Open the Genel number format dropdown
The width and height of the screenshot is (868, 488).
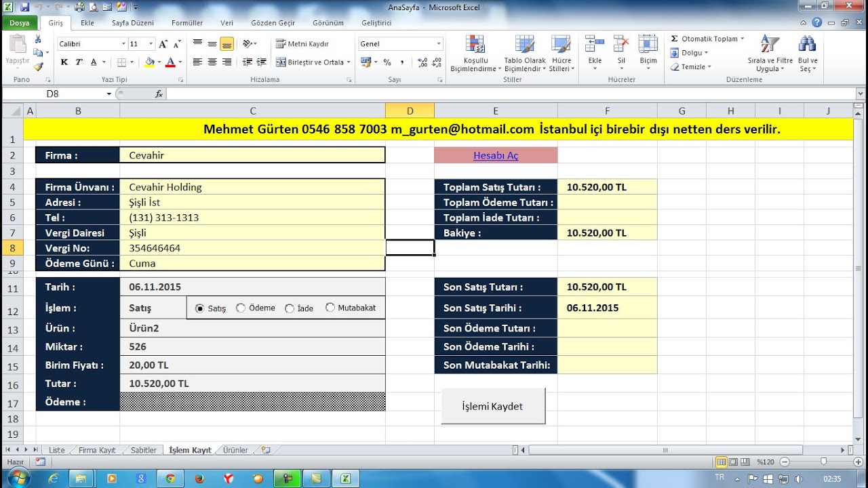pyautogui.click(x=439, y=43)
